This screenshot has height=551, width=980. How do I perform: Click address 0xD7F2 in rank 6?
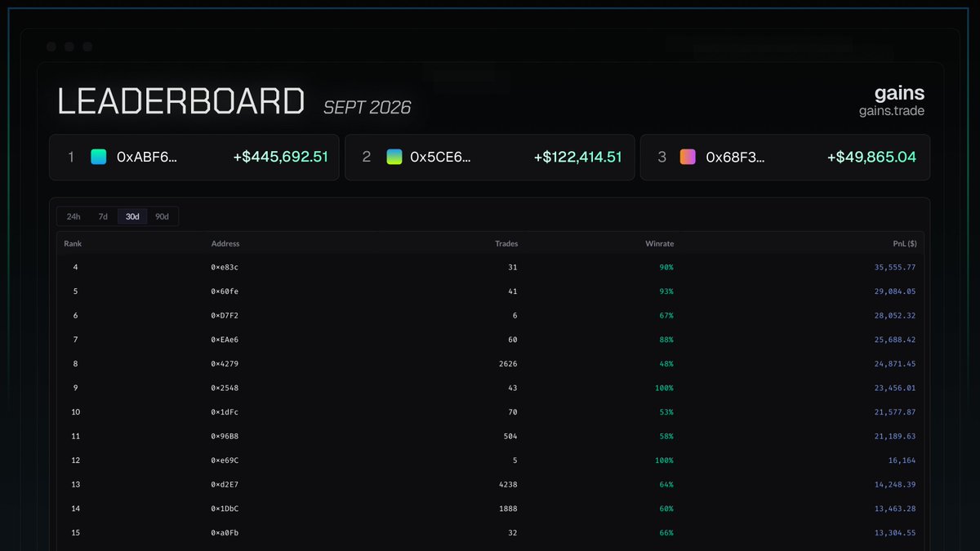pyautogui.click(x=225, y=315)
